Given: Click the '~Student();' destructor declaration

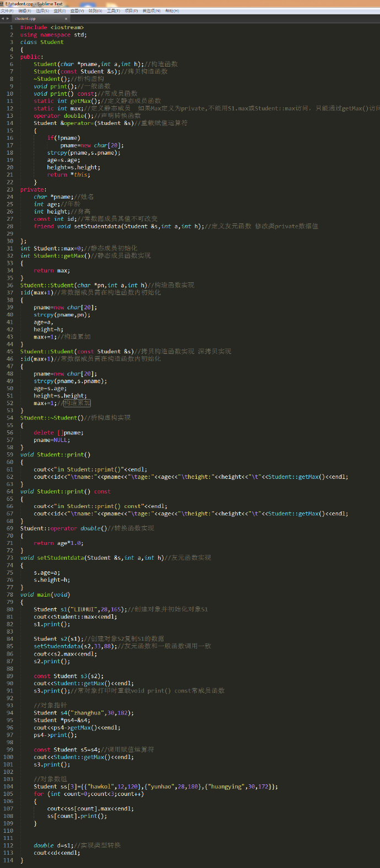Looking at the screenshot, I should pyautogui.click(x=51, y=79).
